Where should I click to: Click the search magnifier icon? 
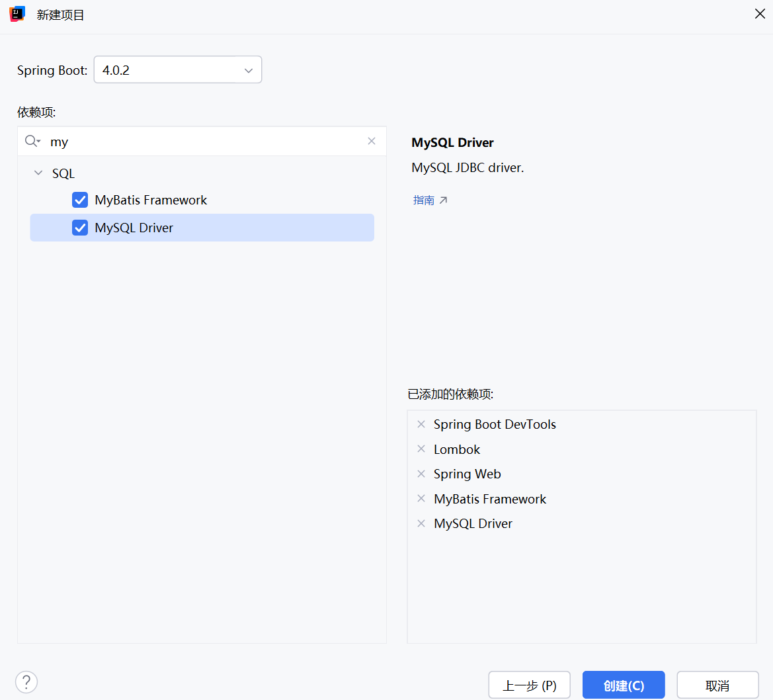[x=32, y=141]
